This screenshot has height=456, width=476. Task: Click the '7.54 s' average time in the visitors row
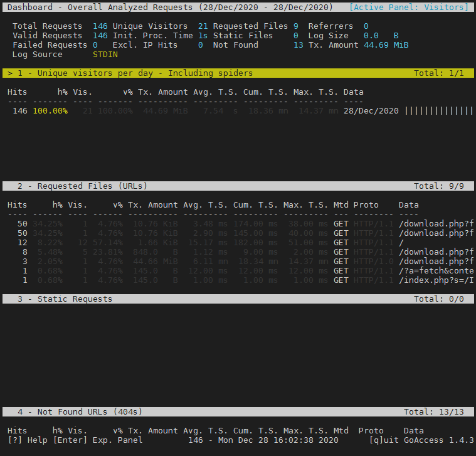(220, 111)
